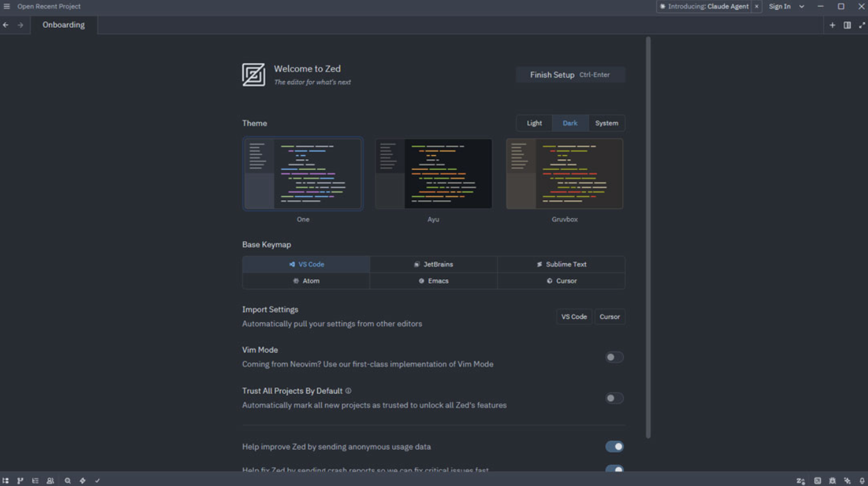This screenshot has width=868, height=486.
Task: Open the Terminal Panel icon
Action: click(x=818, y=481)
